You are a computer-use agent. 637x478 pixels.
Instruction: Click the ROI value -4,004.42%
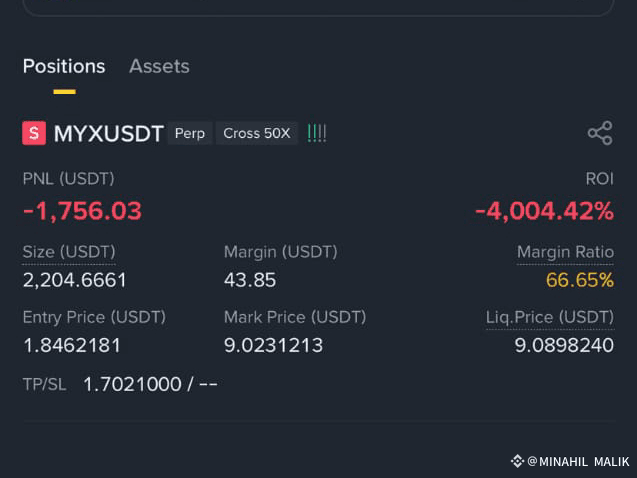[544, 211]
